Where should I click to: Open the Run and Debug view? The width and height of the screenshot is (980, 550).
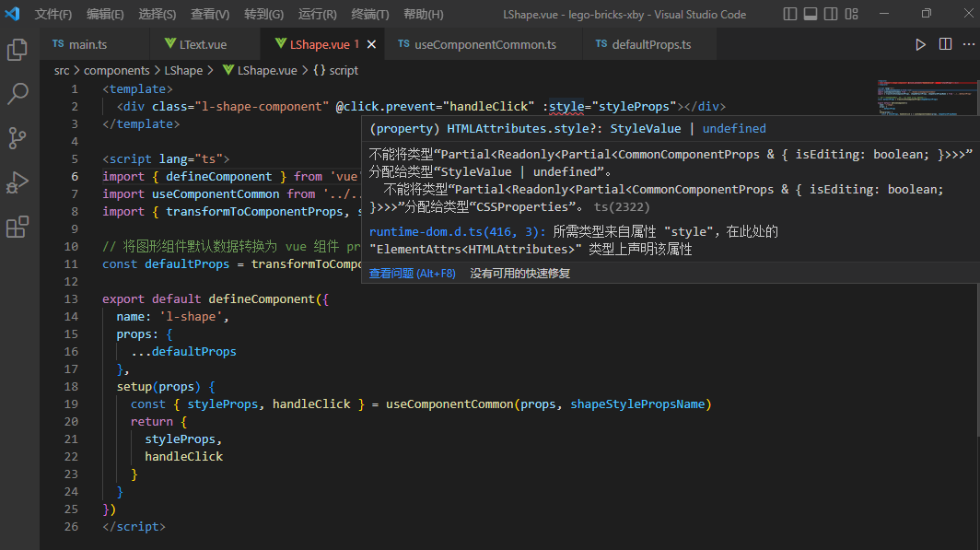pos(17,182)
